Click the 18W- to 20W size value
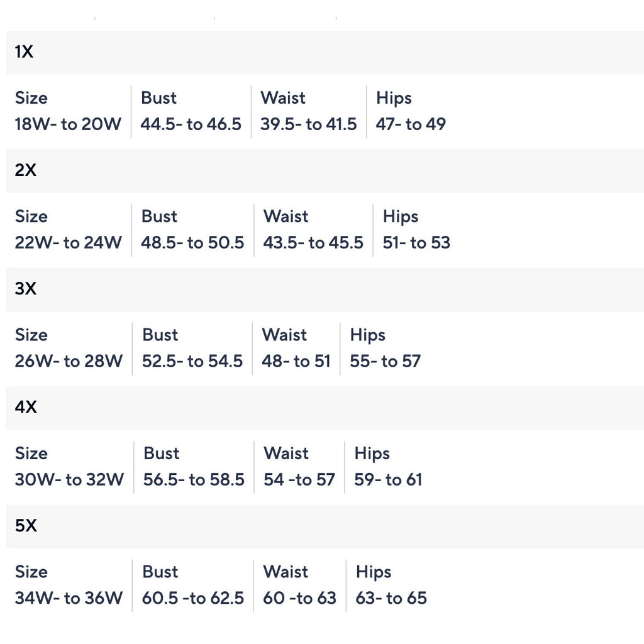644x644 pixels. point(68,124)
